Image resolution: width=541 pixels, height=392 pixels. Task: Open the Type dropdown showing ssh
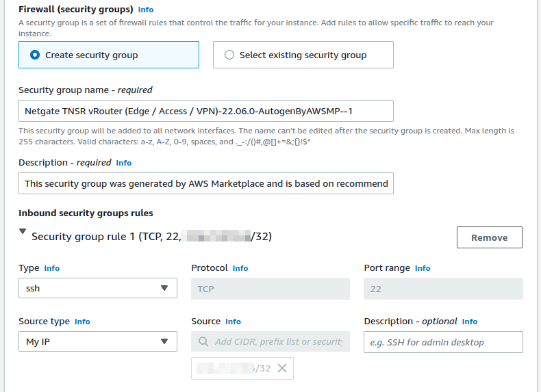(97, 289)
